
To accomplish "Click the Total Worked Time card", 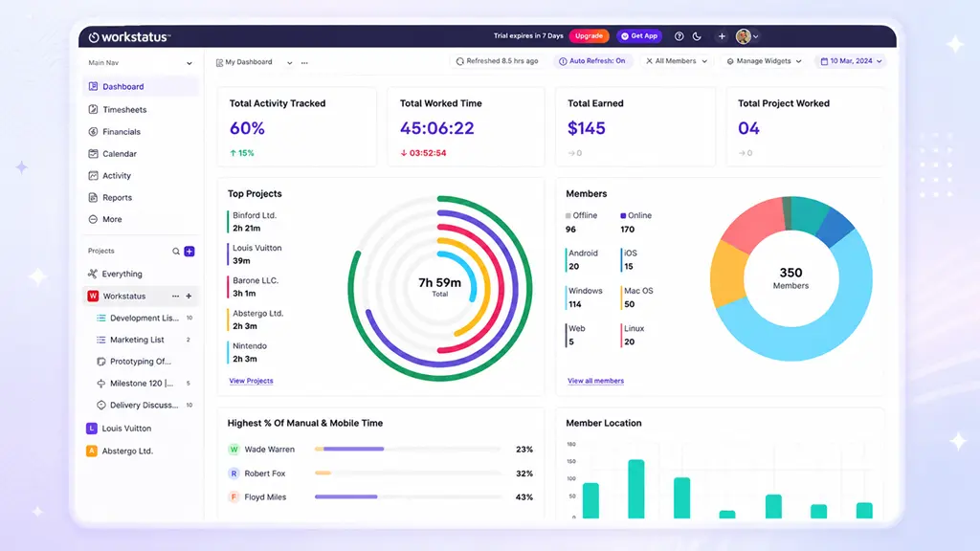I will (x=466, y=127).
